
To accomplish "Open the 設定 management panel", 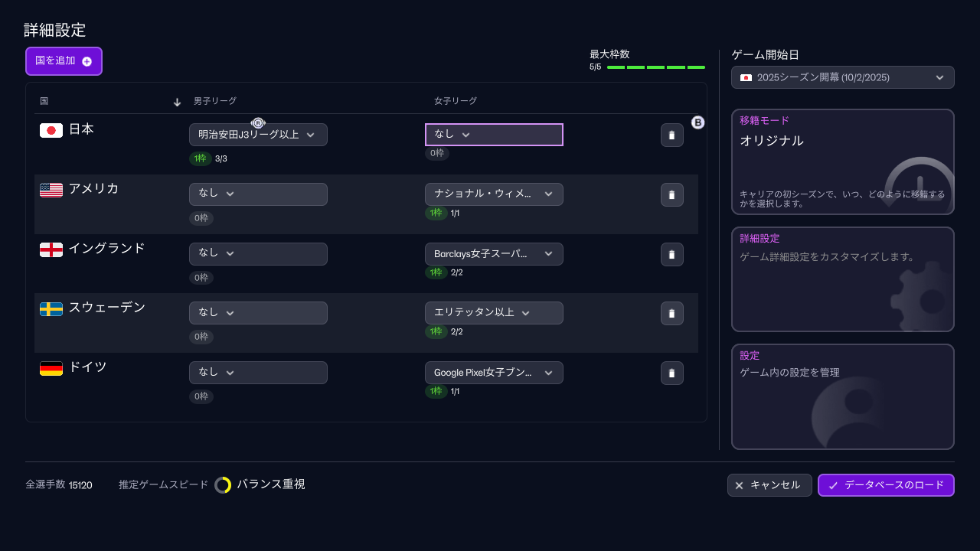I will pyautogui.click(x=842, y=396).
